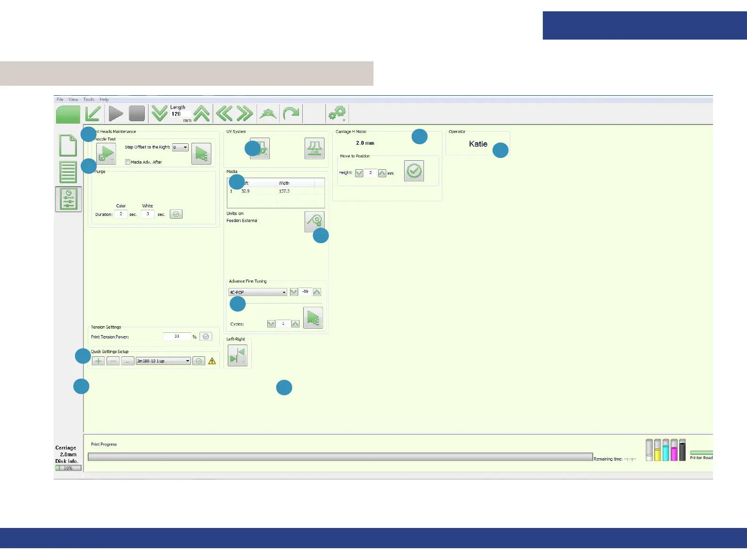Click the ellipsis button in Quick Settings
747x560 pixels.
(128, 361)
